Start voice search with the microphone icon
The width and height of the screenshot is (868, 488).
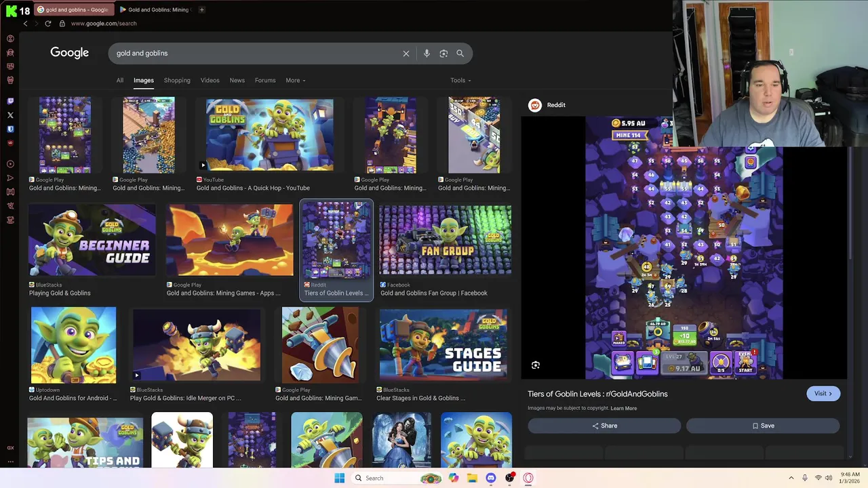tap(427, 54)
